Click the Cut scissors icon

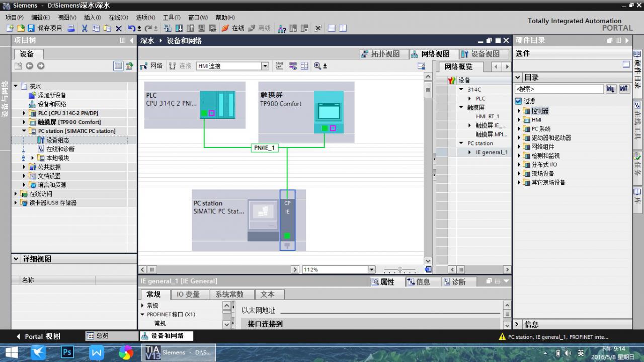(85, 28)
